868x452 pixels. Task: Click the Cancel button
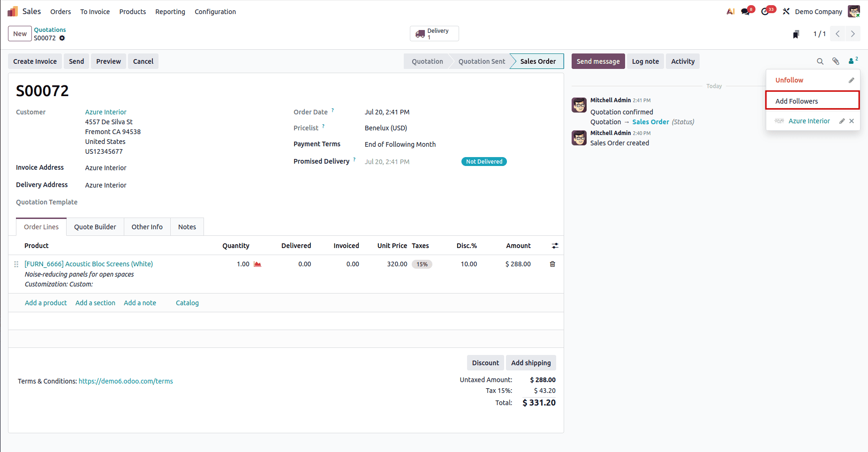(143, 61)
